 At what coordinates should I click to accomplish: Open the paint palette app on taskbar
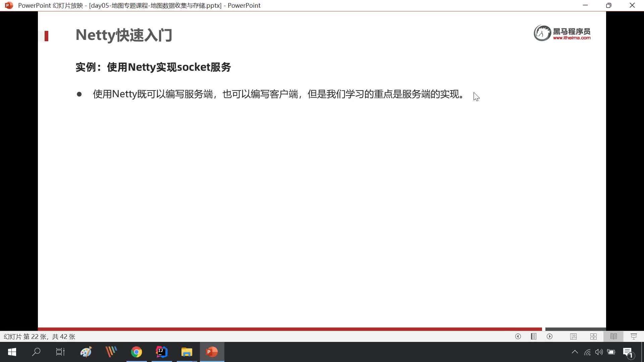coord(86,352)
